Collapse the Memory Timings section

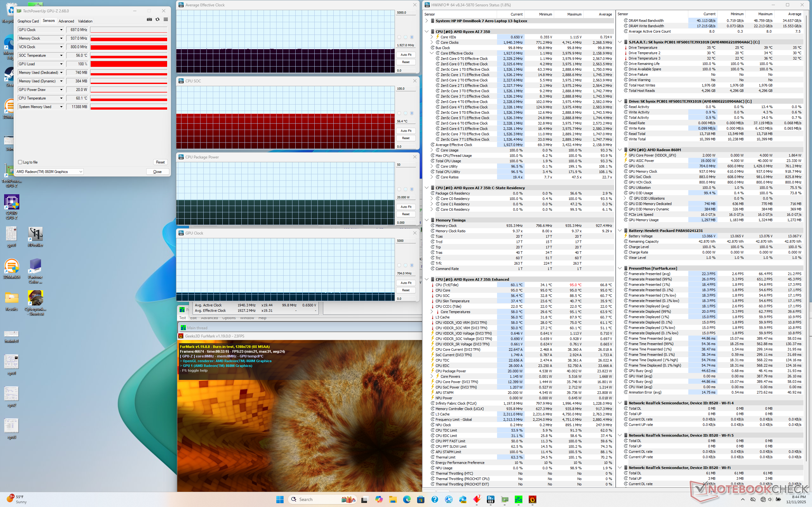(427, 220)
